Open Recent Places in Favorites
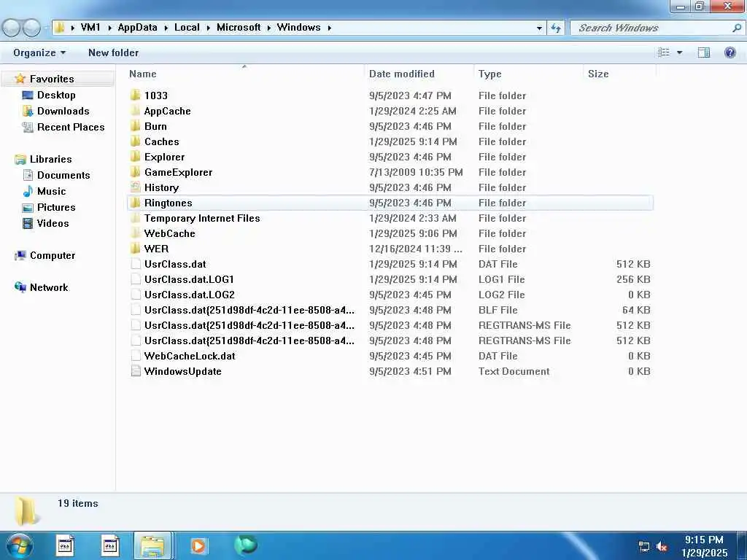The width and height of the screenshot is (747, 560). tap(71, 127)
